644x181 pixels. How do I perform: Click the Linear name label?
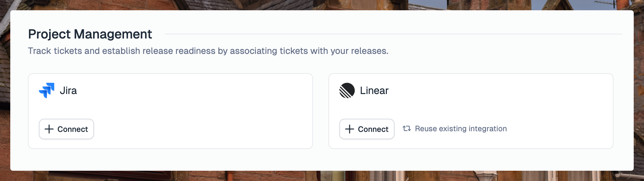374,90
